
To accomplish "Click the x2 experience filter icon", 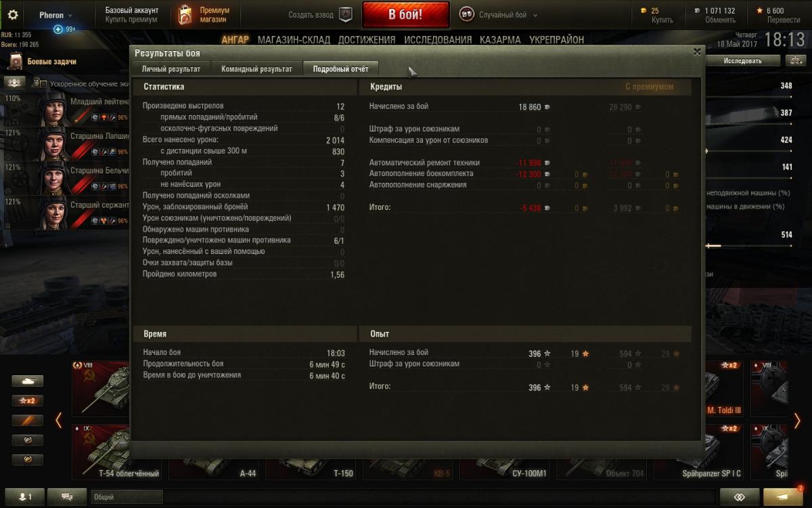I will pos(27,400).
